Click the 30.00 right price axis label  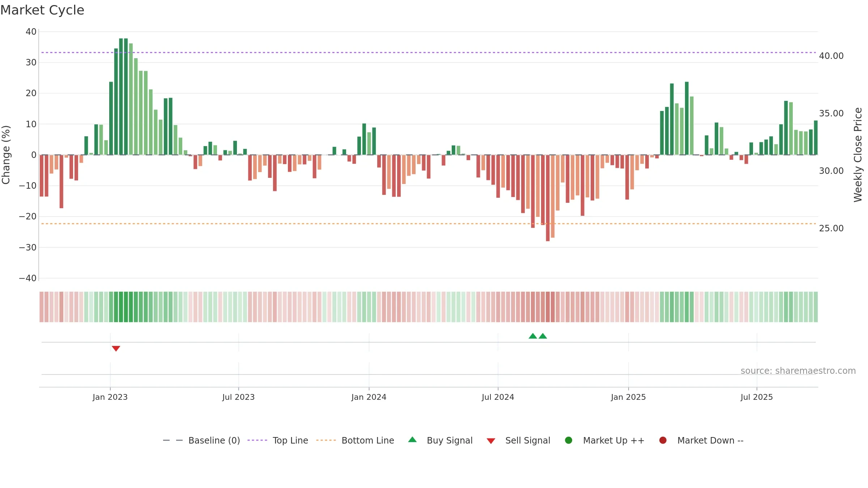click(831, 171)
